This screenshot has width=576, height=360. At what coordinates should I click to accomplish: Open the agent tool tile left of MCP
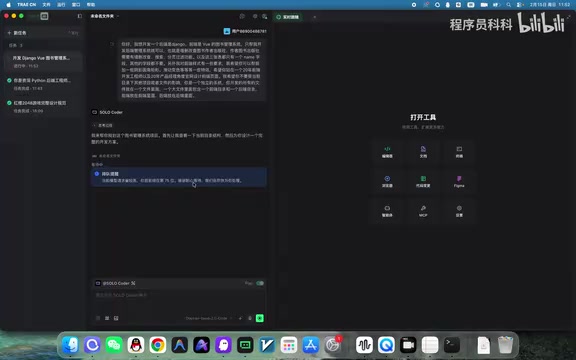(387, 211)
